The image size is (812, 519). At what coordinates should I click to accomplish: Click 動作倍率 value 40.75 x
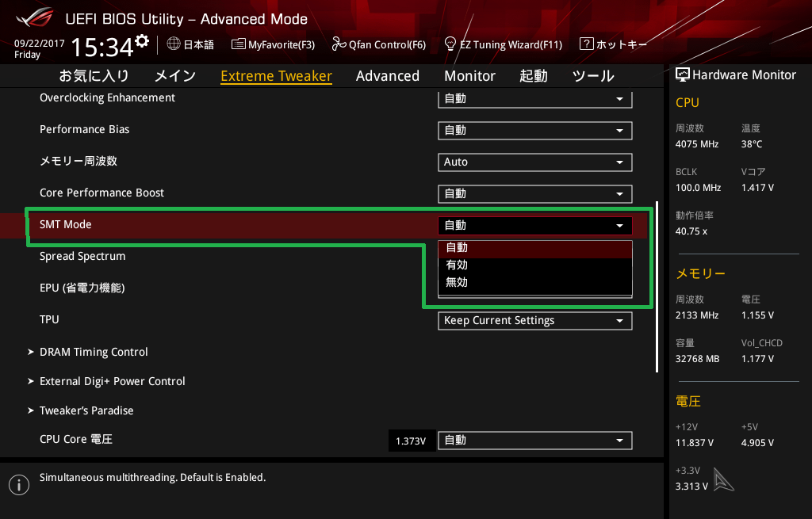(x=691, y=231)
